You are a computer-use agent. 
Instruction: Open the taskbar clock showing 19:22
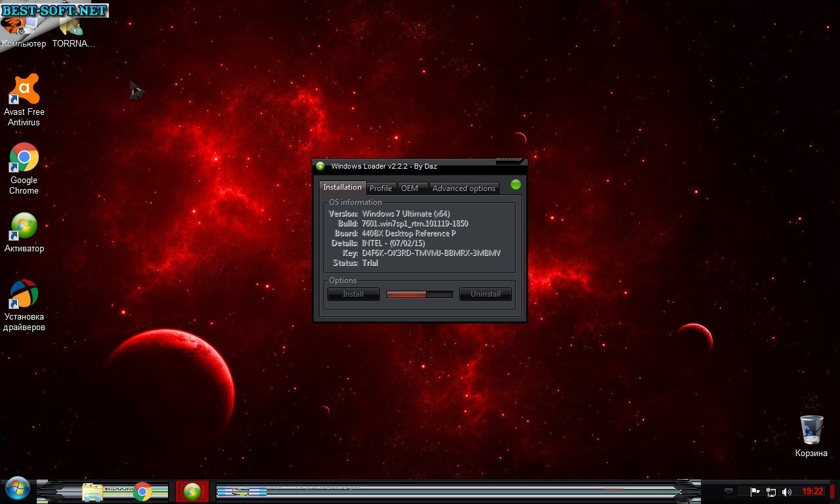click(x=812, y=492)
